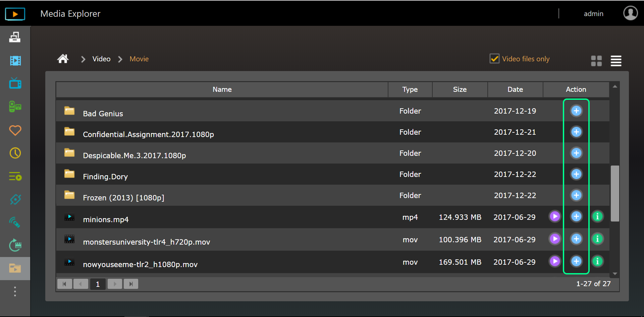644x317 pixels.
Task: Open the network device sidebar icon
Action: pyautogui.click(x=15, y=37)
